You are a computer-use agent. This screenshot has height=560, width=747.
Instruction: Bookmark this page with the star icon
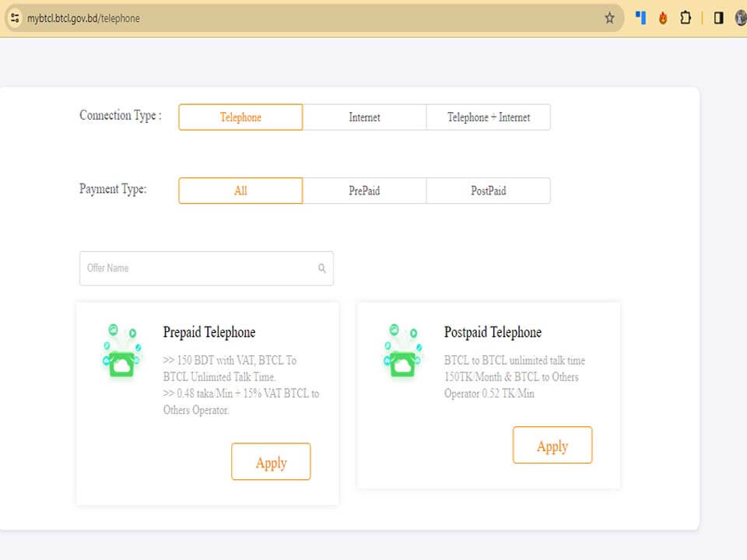[609, 18]
